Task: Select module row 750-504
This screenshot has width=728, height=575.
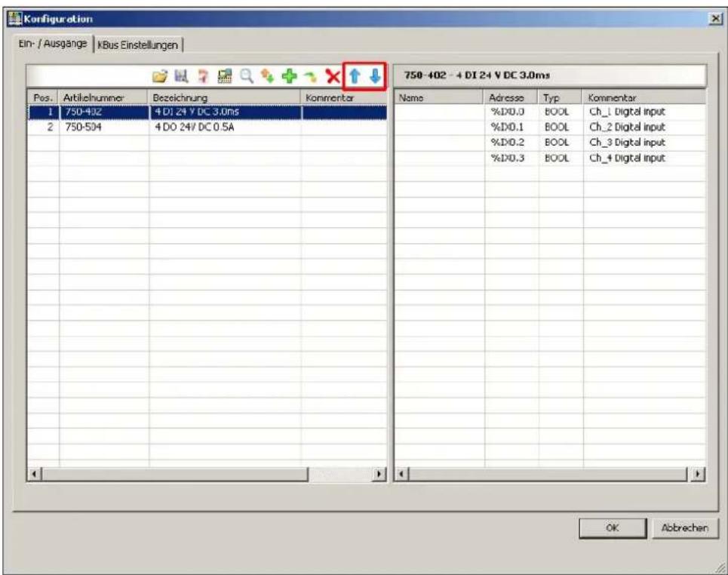Action: point(207,128)
